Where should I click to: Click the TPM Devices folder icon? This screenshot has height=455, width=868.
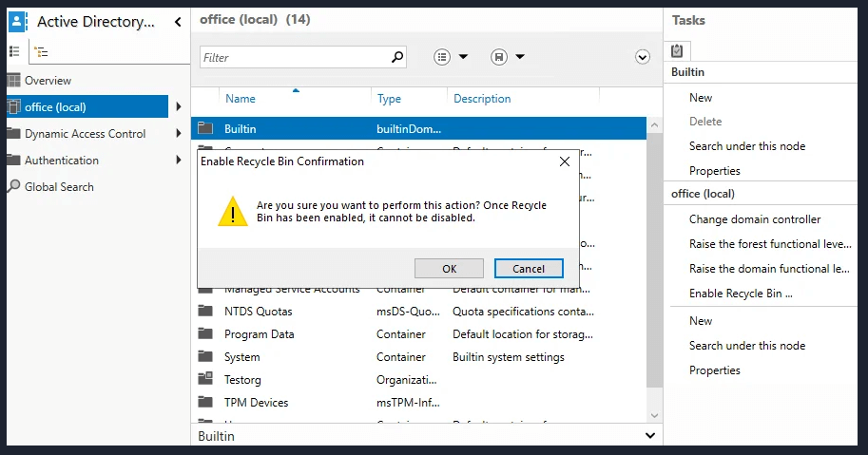coord(205,402)
